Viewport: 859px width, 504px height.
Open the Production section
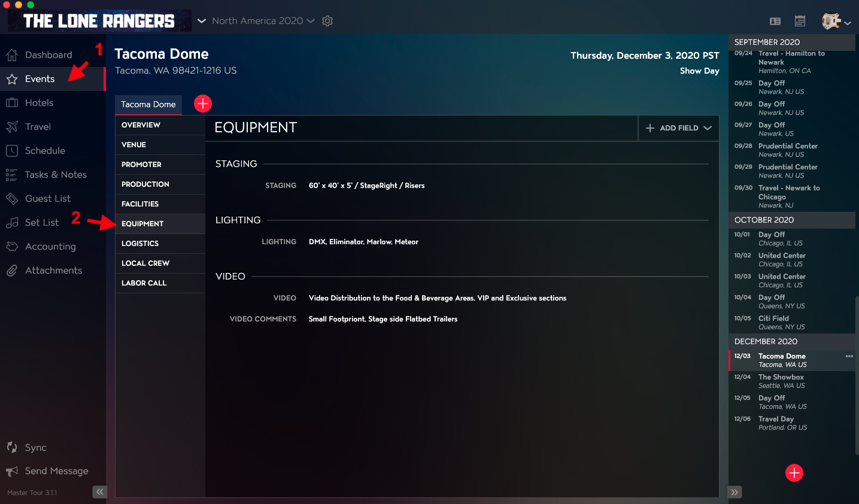(x=160, y=184)
